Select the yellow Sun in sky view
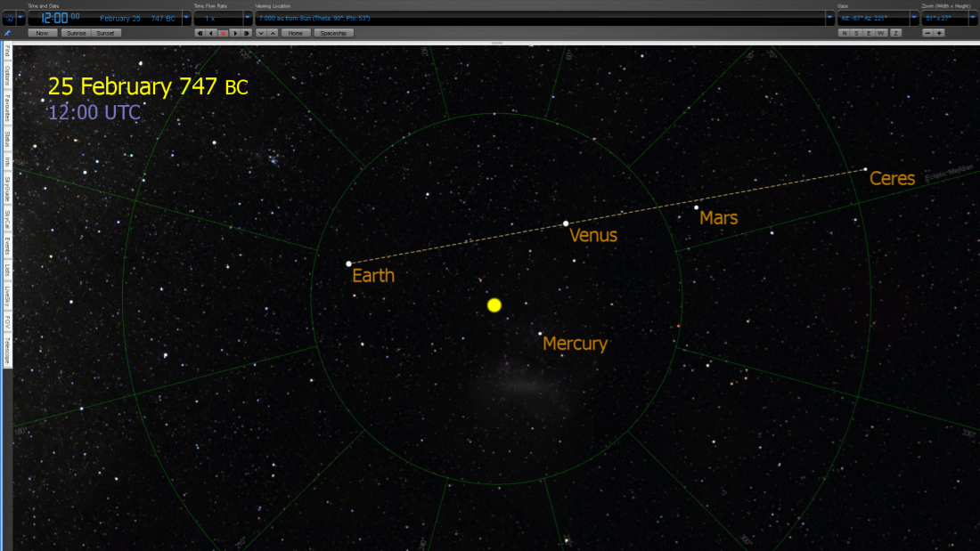980x551 pixels. coord(494,305)
